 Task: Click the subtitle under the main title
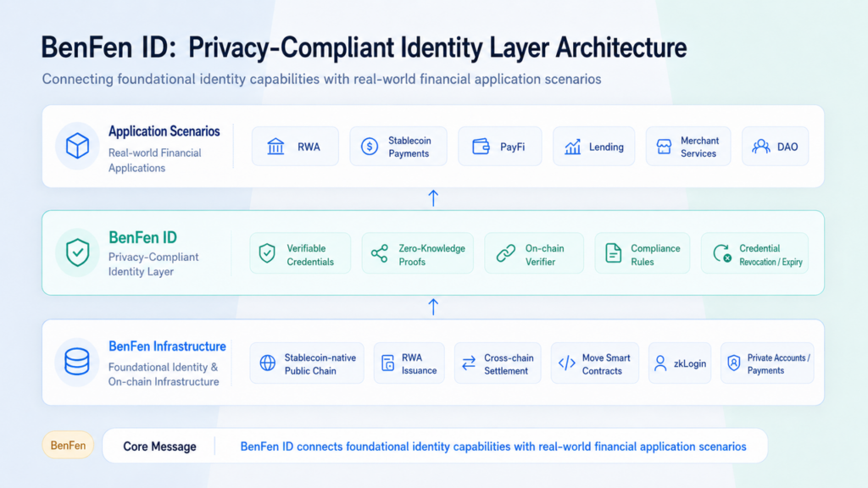pos(321,79)
